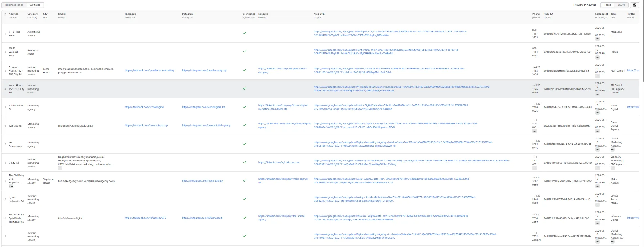Click the layout view icon beside JSON
The width and height of the screenshot is (644, 247).
pyautogui.click(x=635, y=5)
